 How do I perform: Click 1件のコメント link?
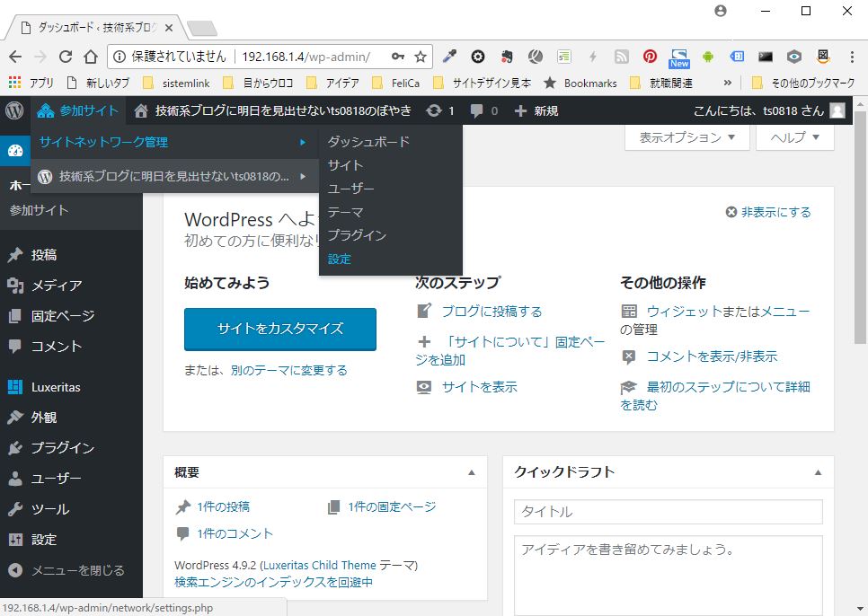pos(235,533)
